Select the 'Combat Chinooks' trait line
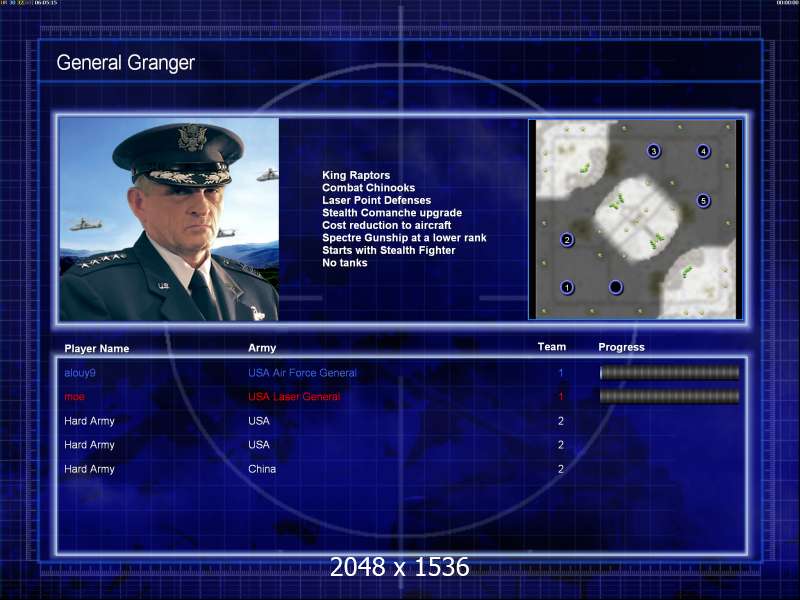This screenshot has width=800, height=600. coord(368,188)
